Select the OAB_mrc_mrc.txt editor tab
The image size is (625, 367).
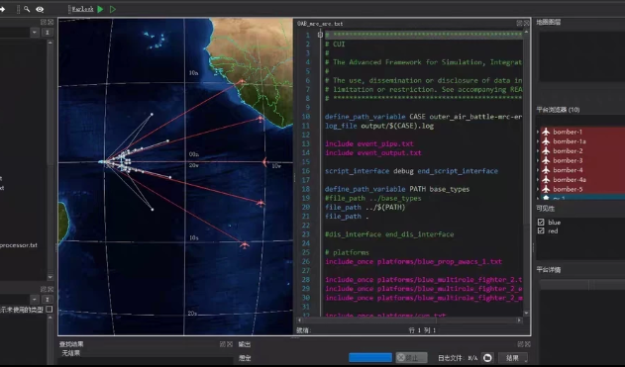coord(320,24)
